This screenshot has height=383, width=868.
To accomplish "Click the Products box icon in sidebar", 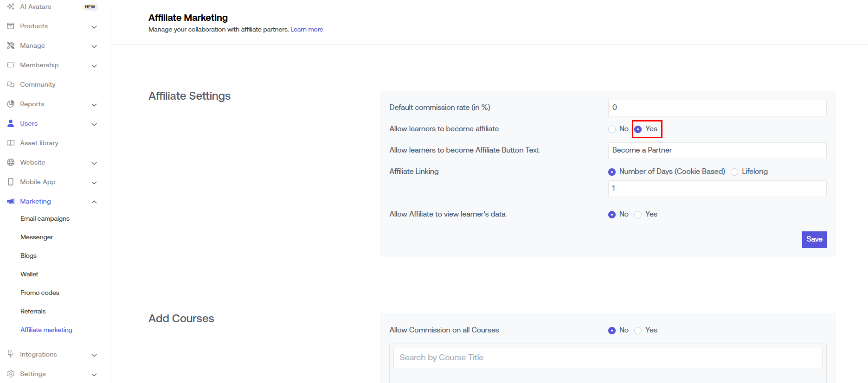I will click(x=11, y=26).
